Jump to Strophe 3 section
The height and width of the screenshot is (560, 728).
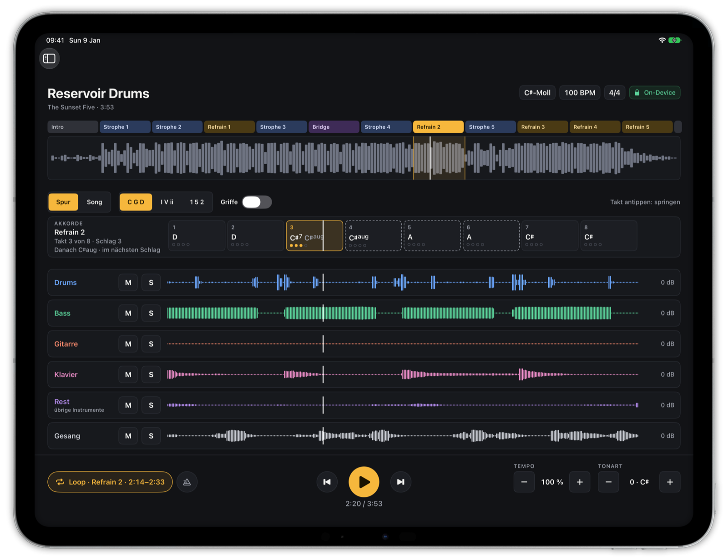point(282,127)
